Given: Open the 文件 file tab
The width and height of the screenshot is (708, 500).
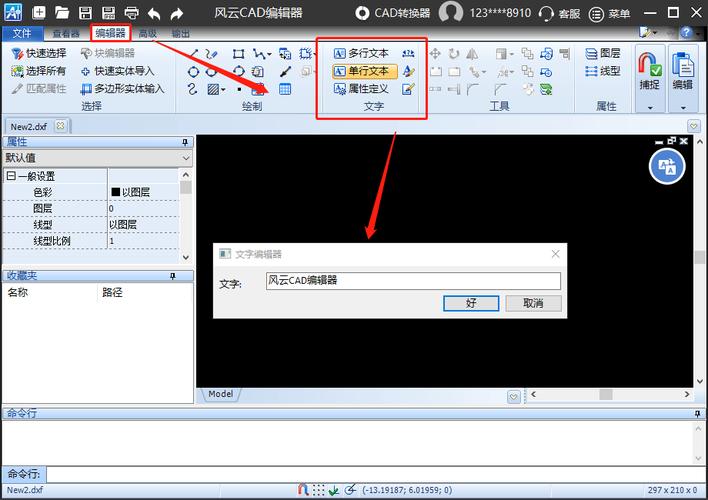Looking at the screenshot, I should point(22,33).
